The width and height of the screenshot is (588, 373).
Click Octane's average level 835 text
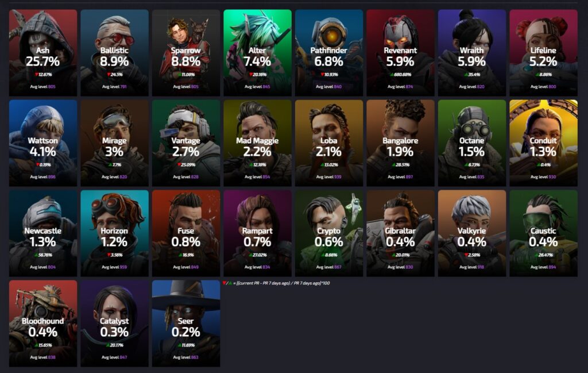472,177
